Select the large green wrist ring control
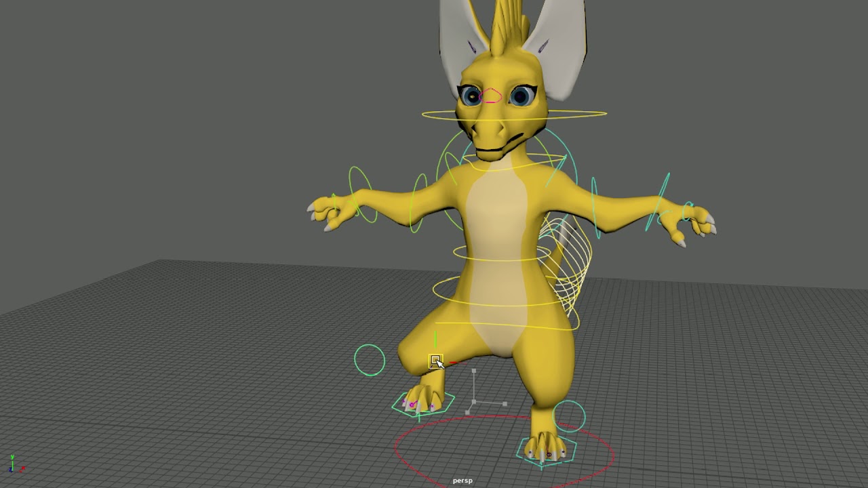868x488 pixels. 363,195
